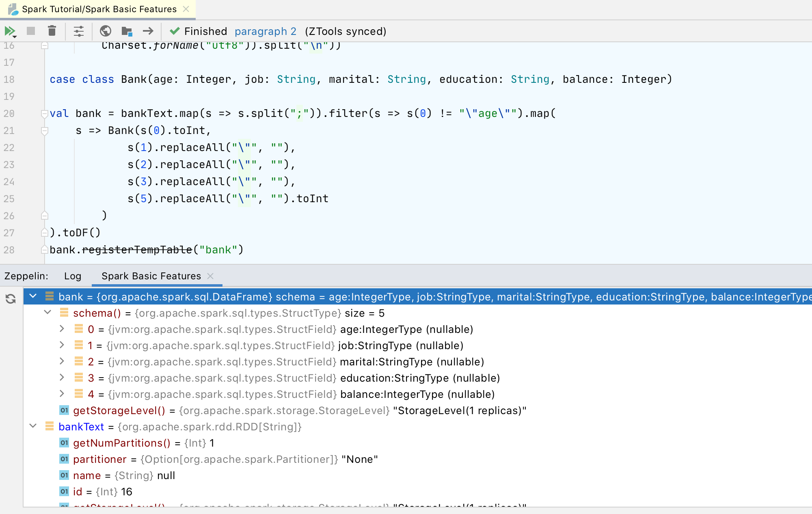Select the partitioner "None" row
This screenshot has width=812, height=514.
pyautogui.click(x=417, y=459)
